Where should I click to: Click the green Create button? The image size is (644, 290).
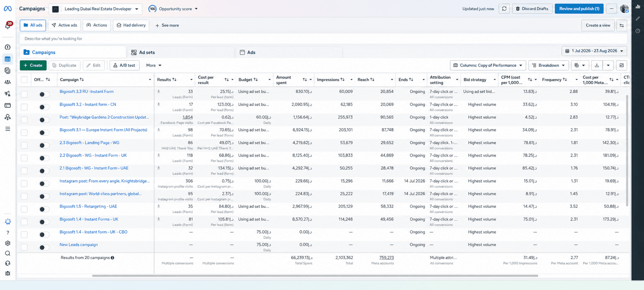coord(33,65)
